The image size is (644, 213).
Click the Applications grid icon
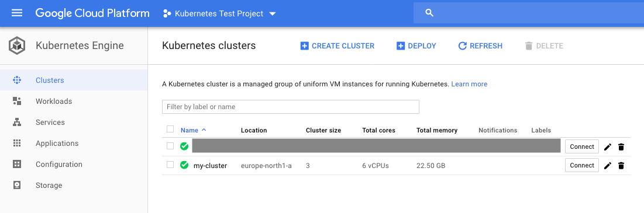[17, 144]
